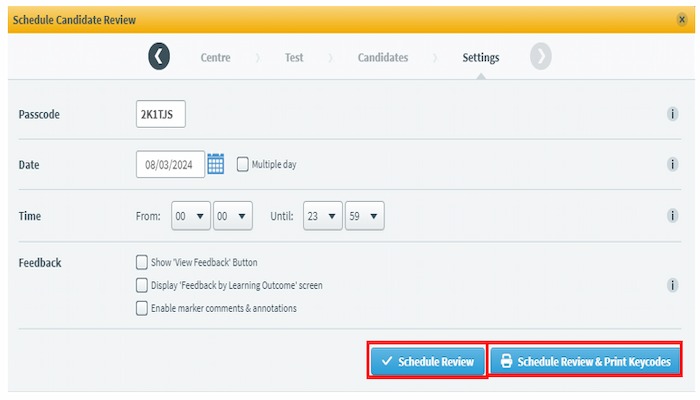Open the From hour dropdown
Viewport: 700px width, 400px height.
pos(191,216)
